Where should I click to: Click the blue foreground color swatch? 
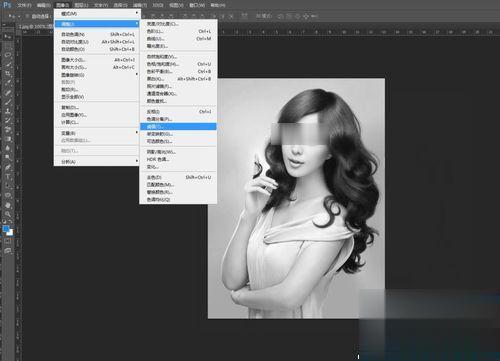6,229
